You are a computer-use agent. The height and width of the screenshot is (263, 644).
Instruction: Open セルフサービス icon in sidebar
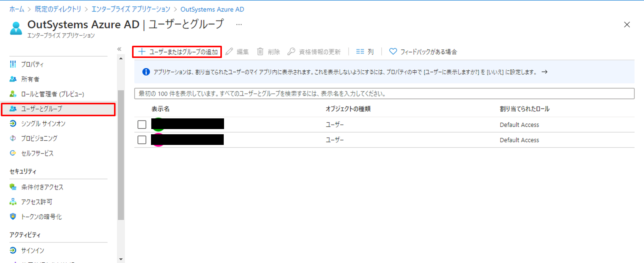tap(13, 153)
